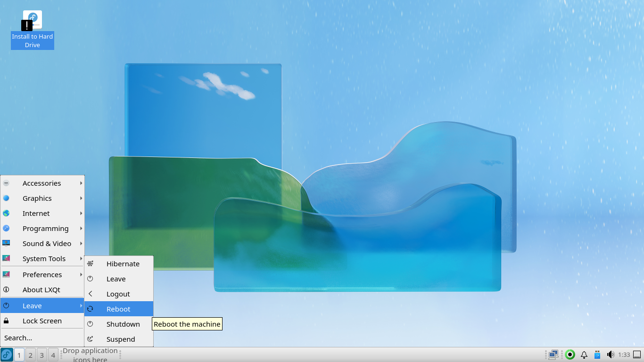Screen dimensions: 644x362
Task: Click the power icon beside the submenu Leave entry
Action: (91, 279)
